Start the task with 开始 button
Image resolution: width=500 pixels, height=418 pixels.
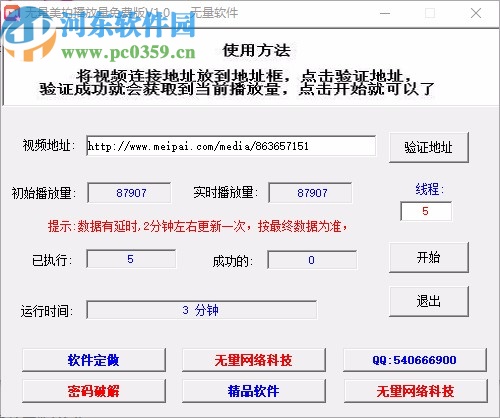tap(429, 258)
